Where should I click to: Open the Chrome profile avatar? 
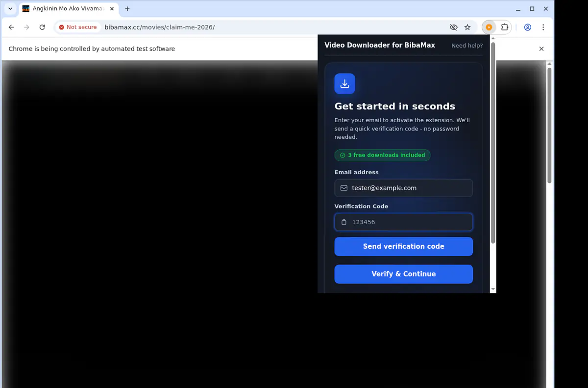(528, 27)
